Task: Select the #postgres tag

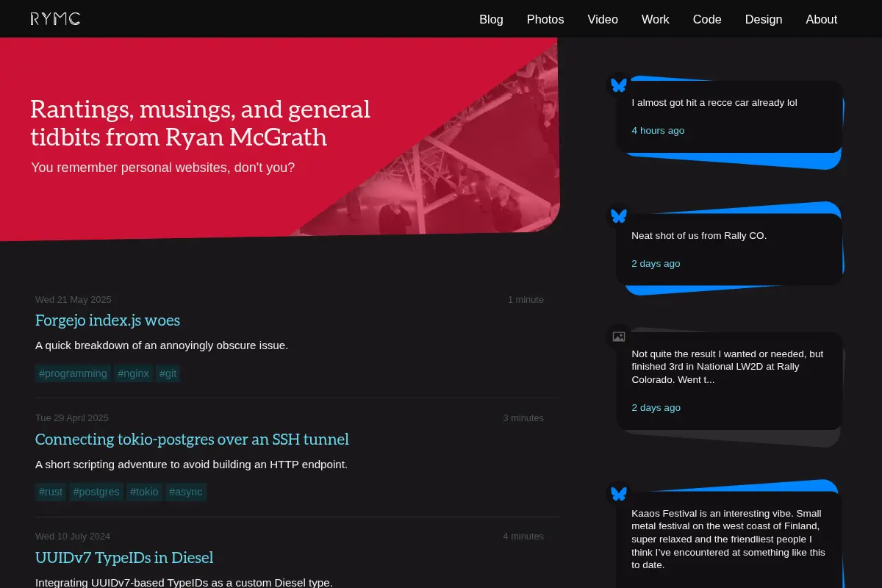Action: (x=96, y=492)
